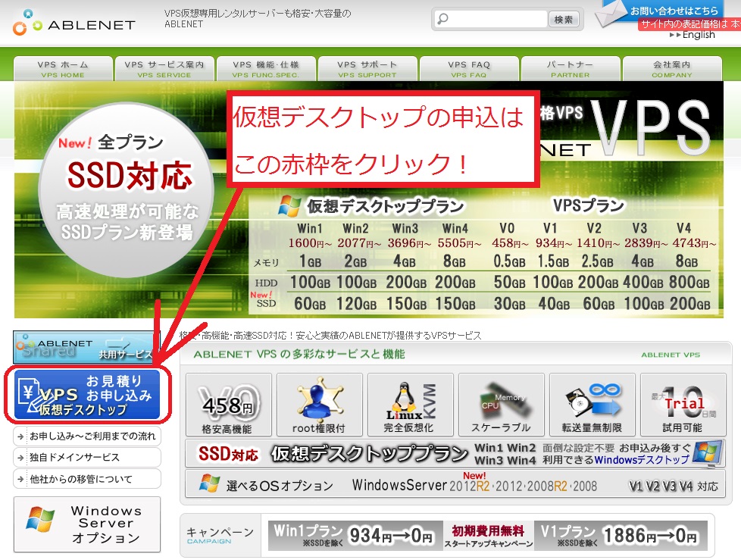The width and height of the screenshot is (741, 560).
Task: Click the 選べるOSオプション WindowsServer banner
Action: (455, 484)
